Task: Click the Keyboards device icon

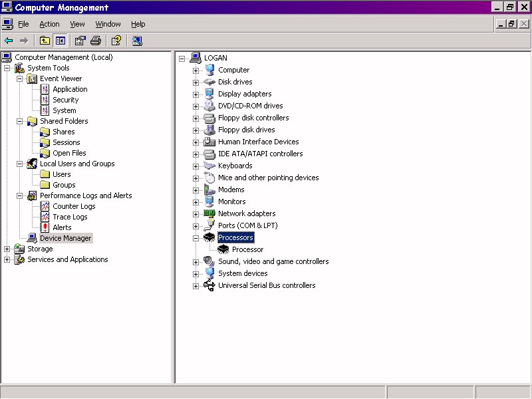Action: click(x=209, y=166)
